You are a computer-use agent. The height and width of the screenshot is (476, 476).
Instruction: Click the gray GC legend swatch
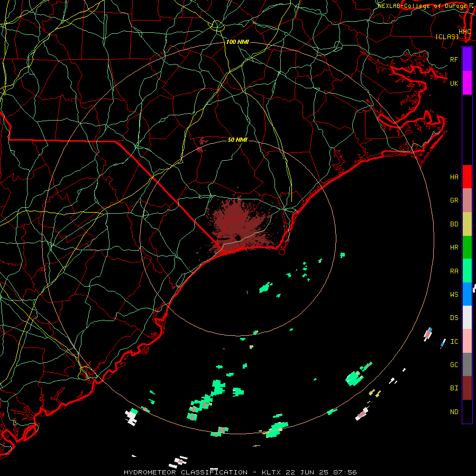click(467, 364)
